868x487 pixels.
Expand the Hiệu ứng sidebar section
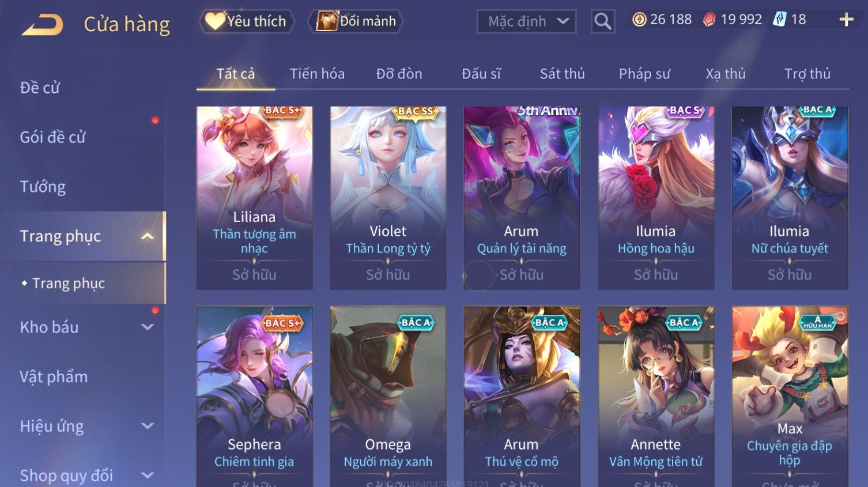coord(148,426)
